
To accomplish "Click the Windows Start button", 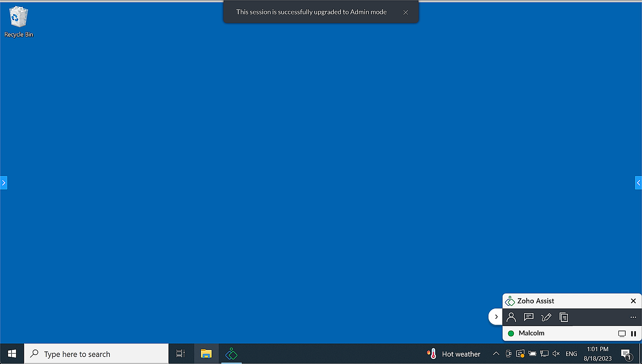I will click(x=12, y=354).
